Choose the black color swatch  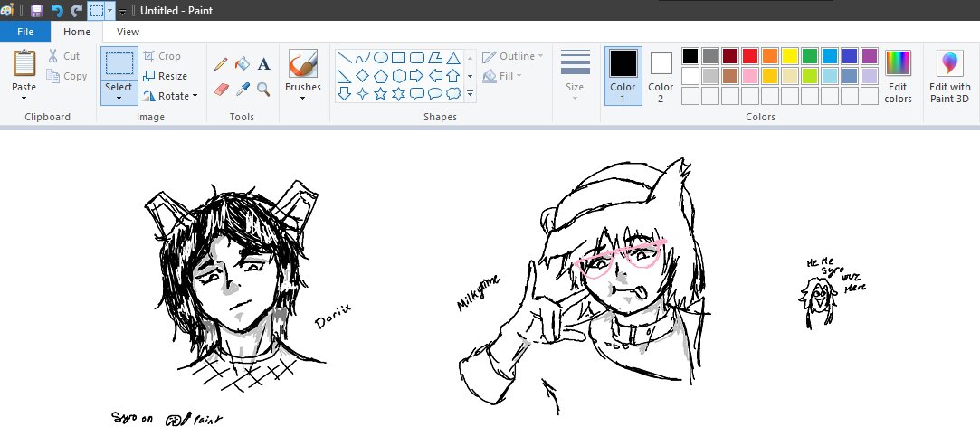click(690, 55)
